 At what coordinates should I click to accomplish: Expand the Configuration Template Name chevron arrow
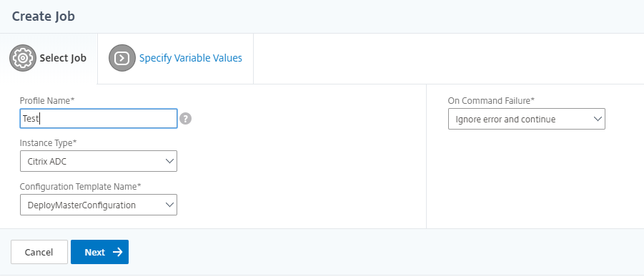[169, 205]
